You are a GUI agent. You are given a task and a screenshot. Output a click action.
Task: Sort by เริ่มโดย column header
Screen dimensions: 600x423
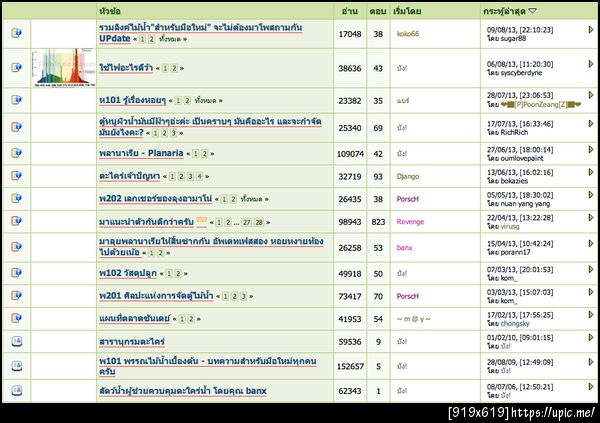point(407,11)
